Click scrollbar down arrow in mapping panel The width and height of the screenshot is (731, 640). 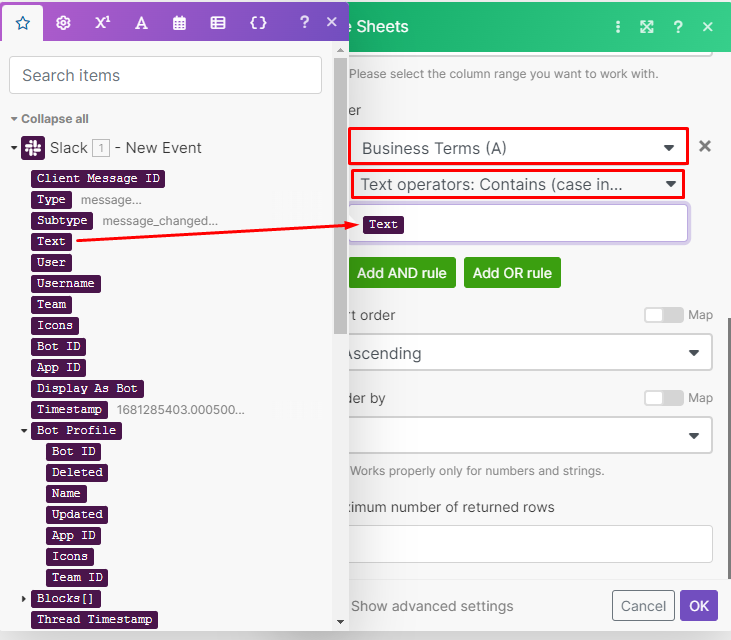point(340,621)
